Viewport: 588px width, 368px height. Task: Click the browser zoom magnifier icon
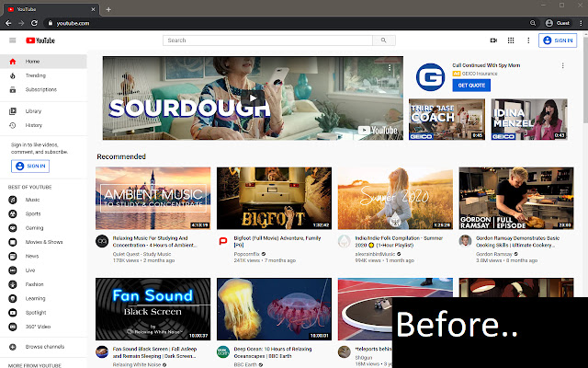[x=533, y=23]
